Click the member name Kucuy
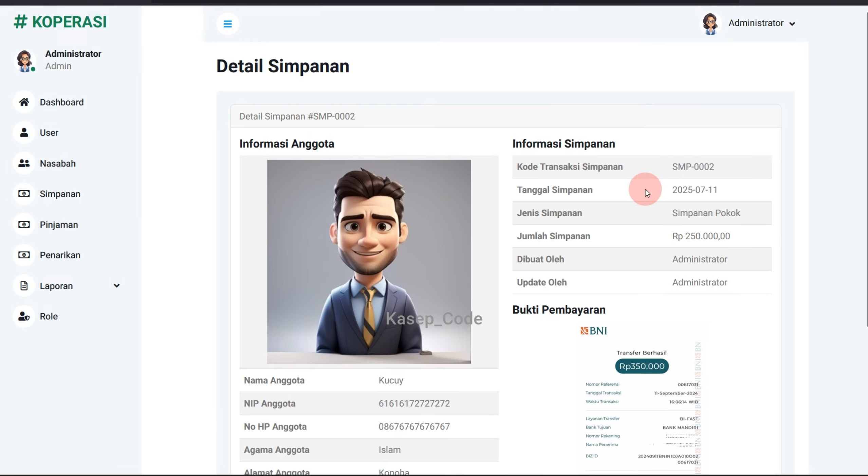 pos(391,381)
